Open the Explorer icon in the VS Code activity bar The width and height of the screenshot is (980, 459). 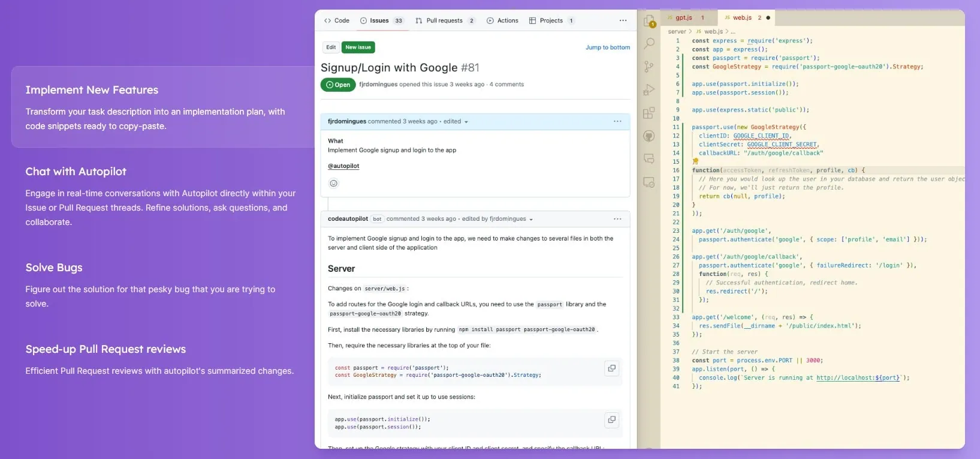(x=649, y=22)
